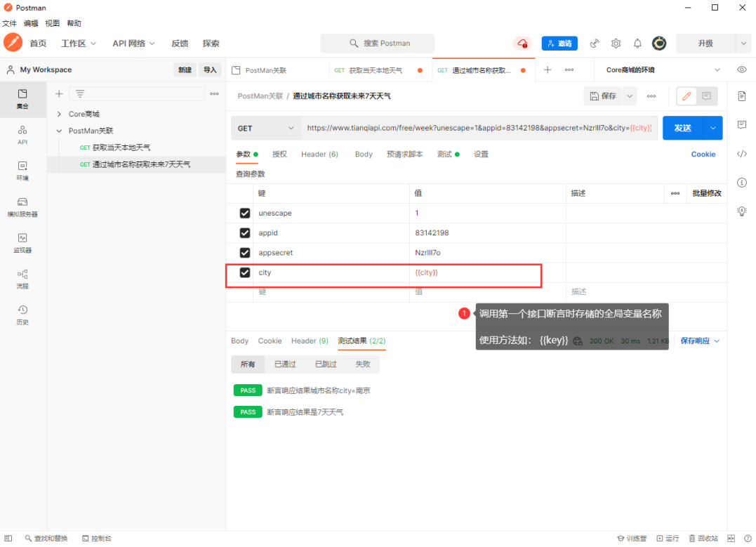The width and height of the screenshot is (756, 547).
Task: Click the user avatar icon
Action: click(x=659, y=44)
